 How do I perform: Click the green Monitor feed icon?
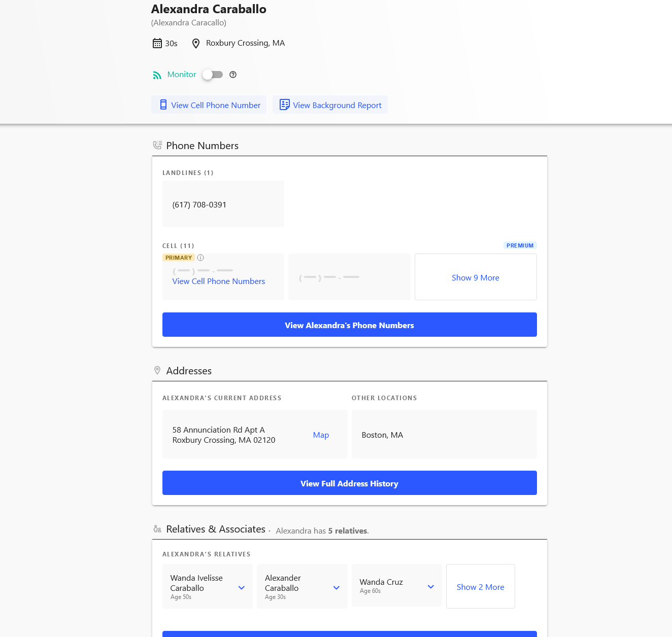click(157, 75)
